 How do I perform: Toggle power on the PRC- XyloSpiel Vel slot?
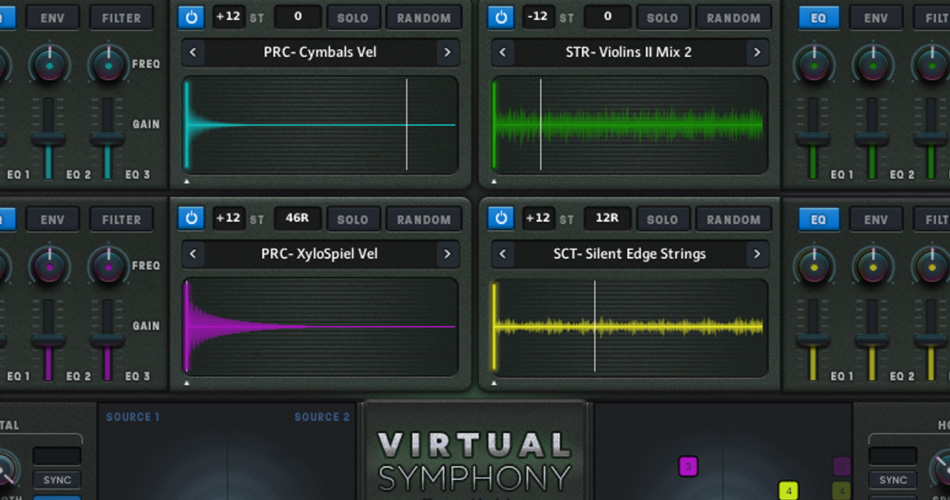pos(191,218)
